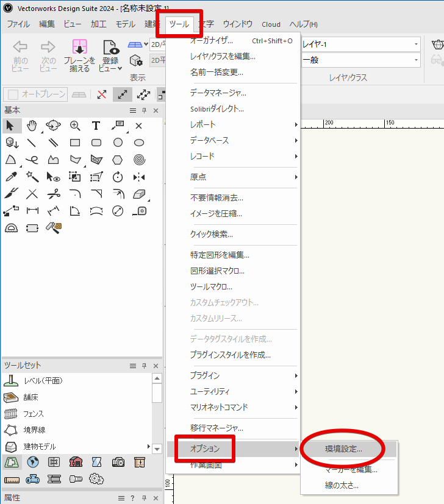Select the arrow Selection tool
The image size is (444, 504).
pyautogui.click(x=12, y=126)
